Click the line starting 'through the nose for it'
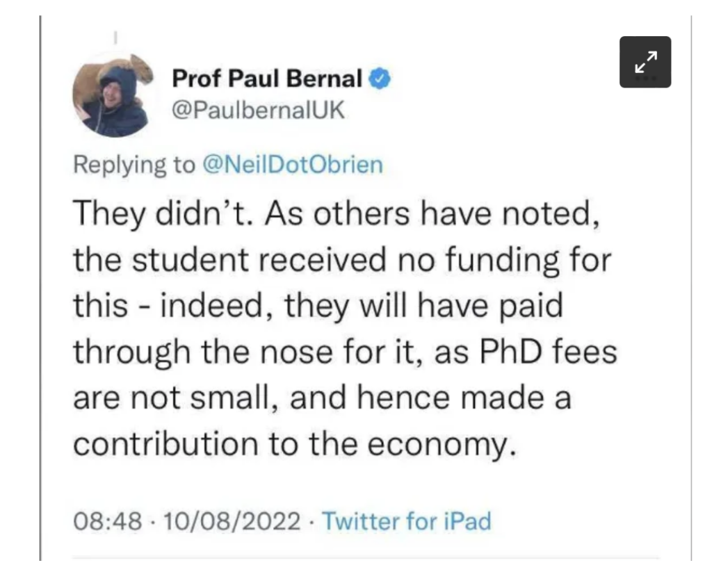 tap(345, 353)
